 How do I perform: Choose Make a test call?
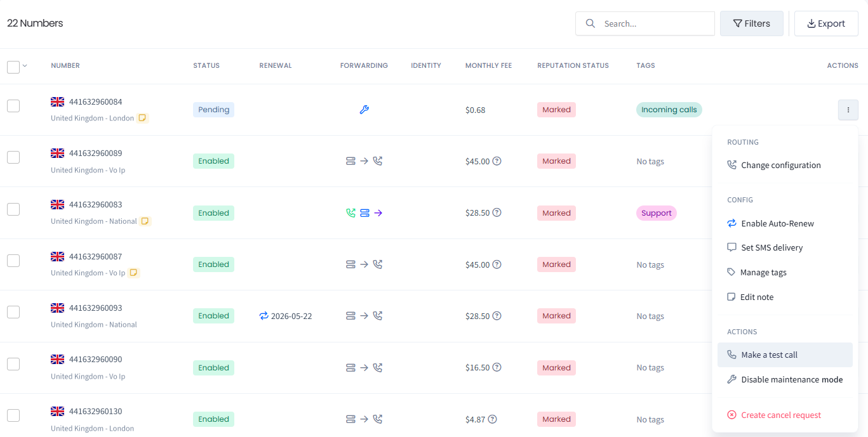[x=785, y=355]
